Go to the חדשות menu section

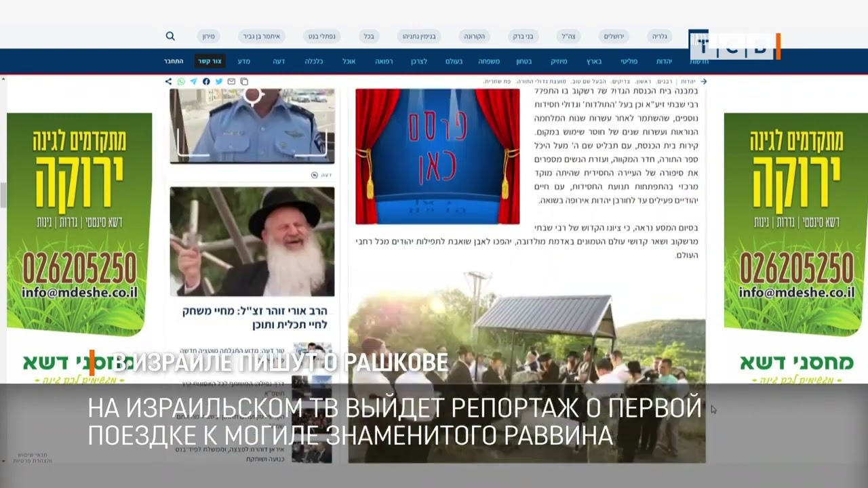point(700,61)
